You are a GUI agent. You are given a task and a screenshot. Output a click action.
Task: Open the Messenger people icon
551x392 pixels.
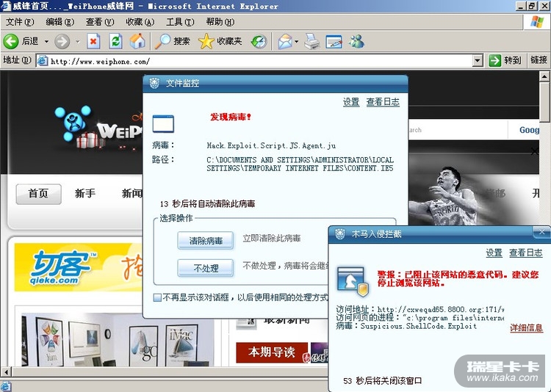pos(356,41)
